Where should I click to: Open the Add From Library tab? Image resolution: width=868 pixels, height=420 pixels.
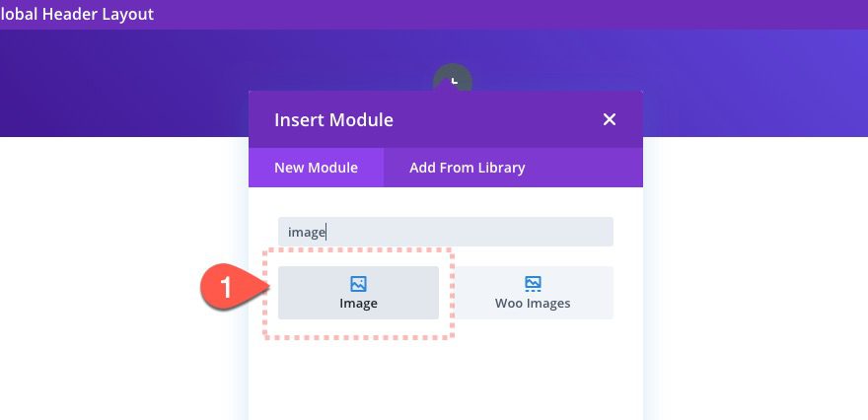tap(467, 168)
